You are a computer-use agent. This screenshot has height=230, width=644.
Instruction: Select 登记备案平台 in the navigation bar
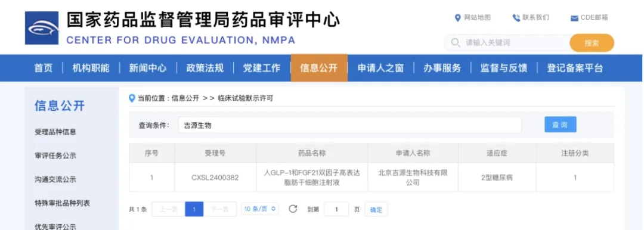575,68
